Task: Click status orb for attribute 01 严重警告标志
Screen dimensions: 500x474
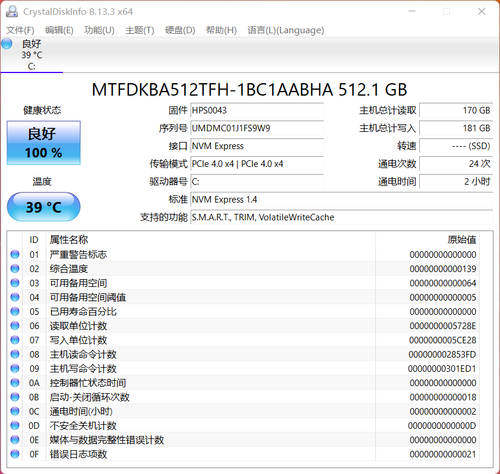Action: 15,254
